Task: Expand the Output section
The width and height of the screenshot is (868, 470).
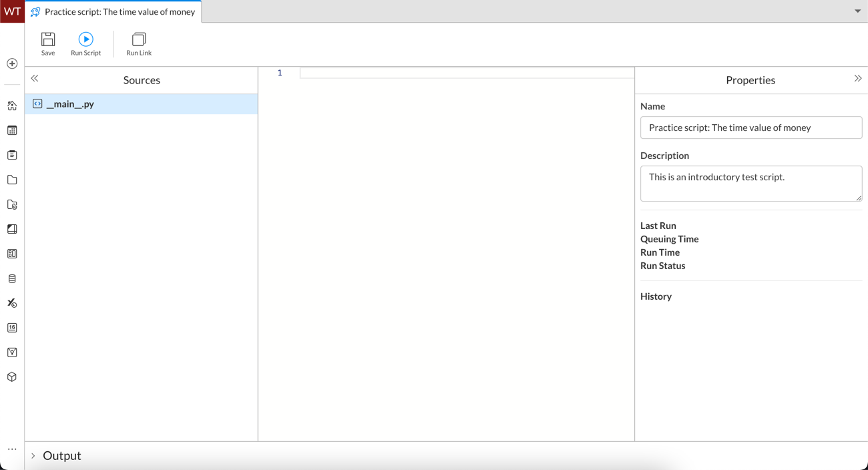Action: coord(33,456)
